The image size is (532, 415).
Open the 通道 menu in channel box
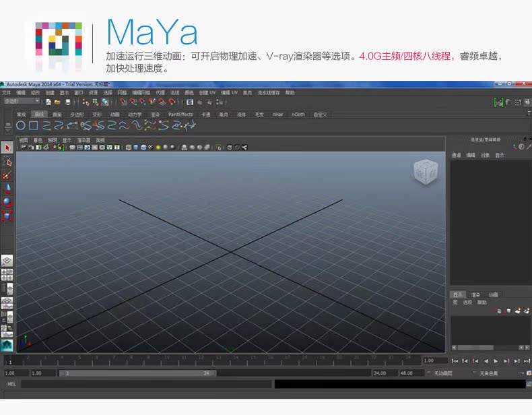(456, 155)
